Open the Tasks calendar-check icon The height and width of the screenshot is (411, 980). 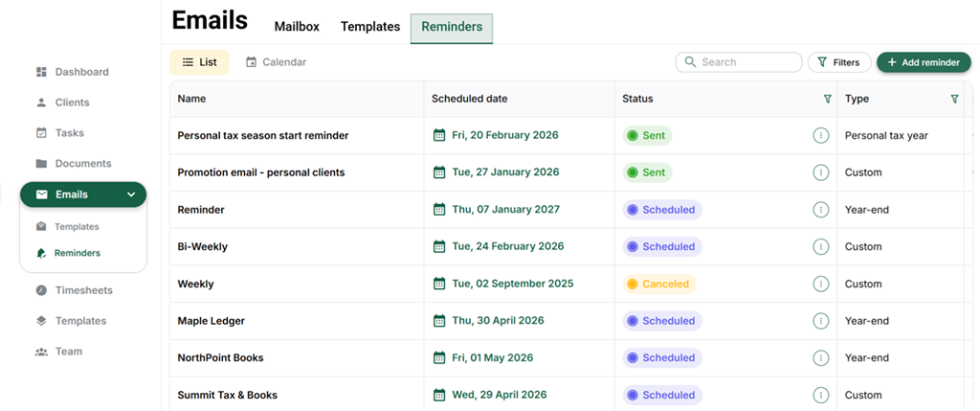(x=41, y=133)
